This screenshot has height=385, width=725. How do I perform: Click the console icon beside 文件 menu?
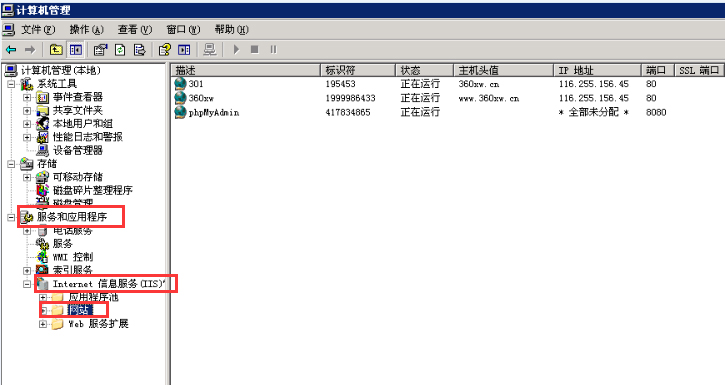[x=8, y=30]
